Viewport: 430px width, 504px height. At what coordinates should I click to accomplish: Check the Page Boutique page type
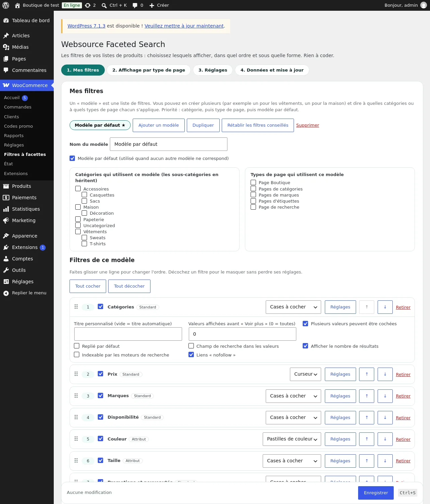[x=253, y=182]
